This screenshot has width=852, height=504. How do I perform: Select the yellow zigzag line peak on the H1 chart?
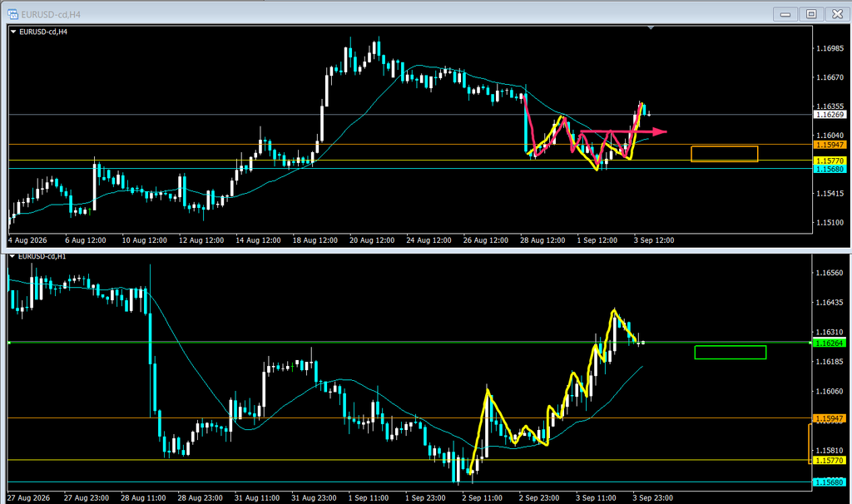pos(614,311)
